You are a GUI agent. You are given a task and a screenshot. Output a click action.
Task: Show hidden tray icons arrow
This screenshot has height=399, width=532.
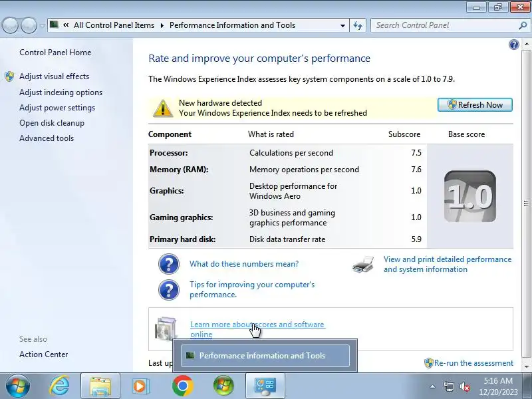(433, 386)
